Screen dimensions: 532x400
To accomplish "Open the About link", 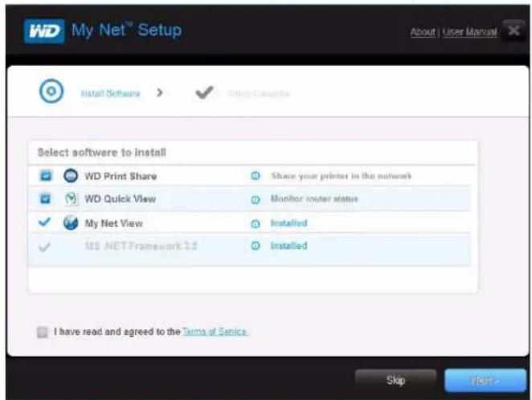I will coord(423,32).
